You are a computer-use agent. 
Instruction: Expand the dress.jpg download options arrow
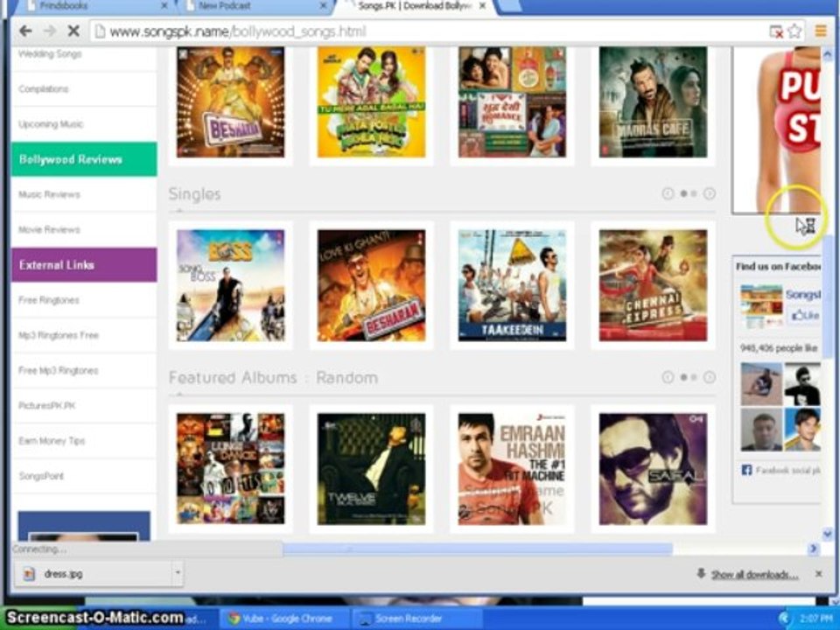click(x=178, y=574)
